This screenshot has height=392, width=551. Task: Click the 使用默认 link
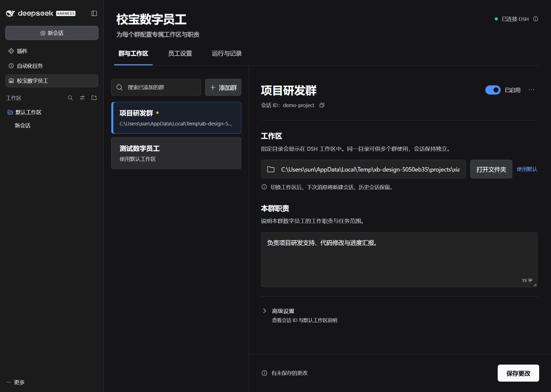(527, 169)
